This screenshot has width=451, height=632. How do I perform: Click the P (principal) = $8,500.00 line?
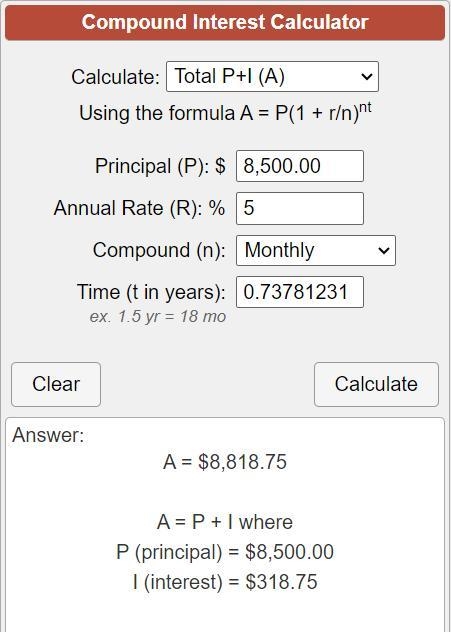click(225, 552)
